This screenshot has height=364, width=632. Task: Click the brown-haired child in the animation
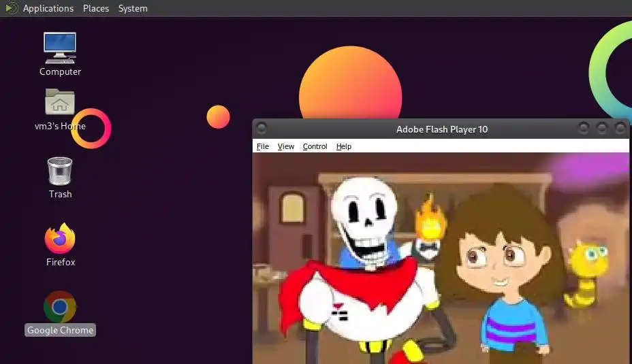(502, 274)
